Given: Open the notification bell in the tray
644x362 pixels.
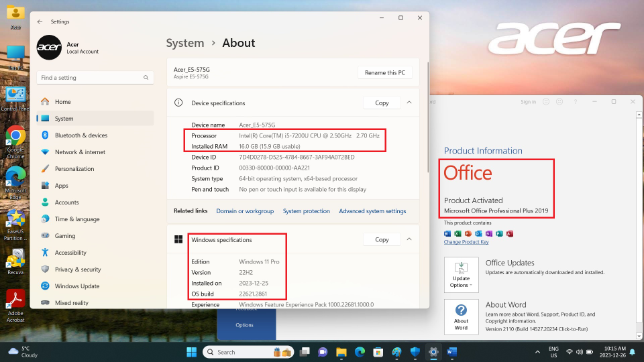Looking at the screenshot, I should click(x=633, y=352).
